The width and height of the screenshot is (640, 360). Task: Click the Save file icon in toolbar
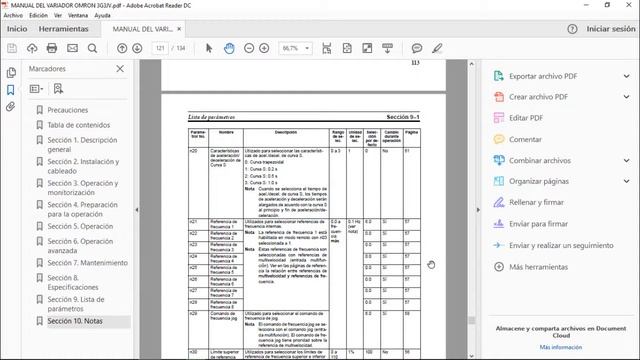point(12,48)
